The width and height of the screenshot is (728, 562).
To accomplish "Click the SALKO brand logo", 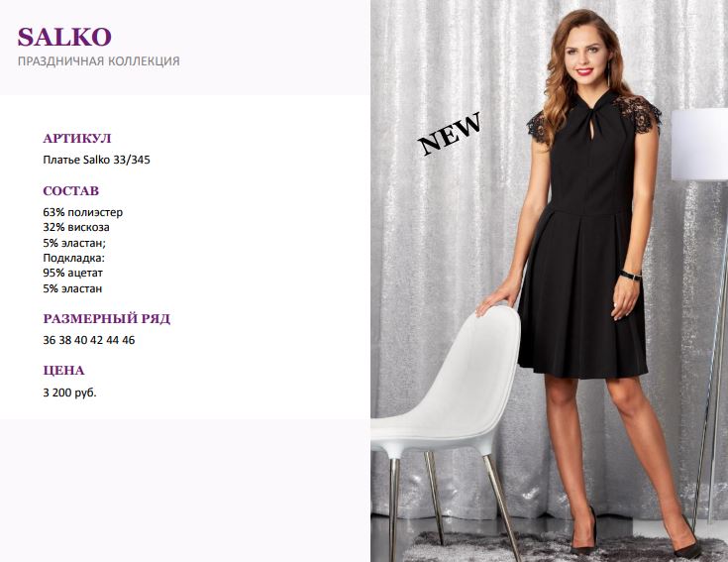I will (64, 37).
